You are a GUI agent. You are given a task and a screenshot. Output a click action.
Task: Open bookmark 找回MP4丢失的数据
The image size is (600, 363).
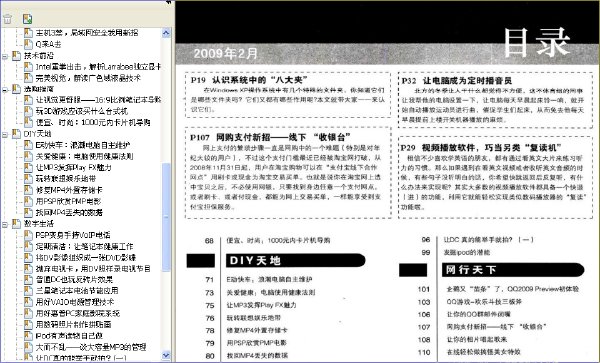(x=69, y=213)
